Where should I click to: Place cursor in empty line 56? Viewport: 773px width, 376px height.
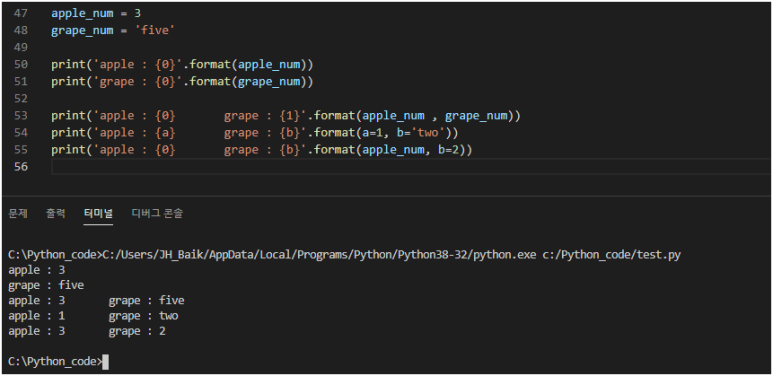pos(411,167)
